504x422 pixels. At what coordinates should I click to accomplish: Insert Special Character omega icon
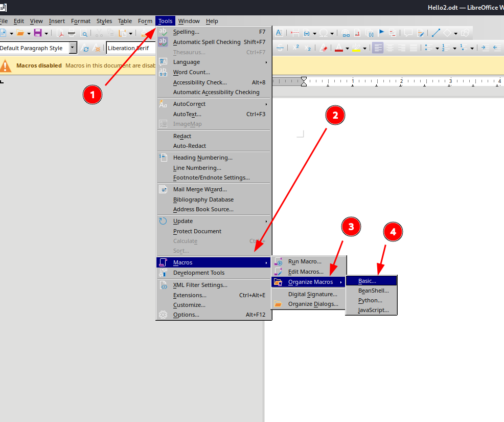point(324,33)
